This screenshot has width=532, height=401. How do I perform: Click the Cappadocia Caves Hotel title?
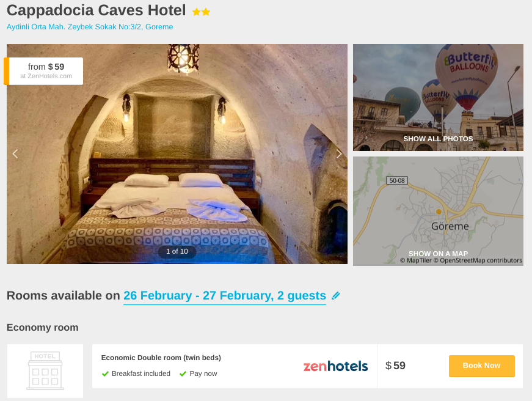[x=95, y=10]
